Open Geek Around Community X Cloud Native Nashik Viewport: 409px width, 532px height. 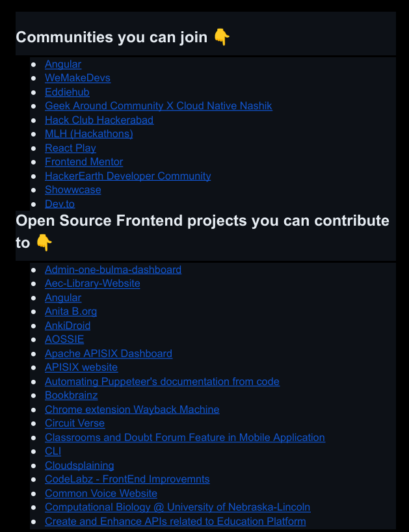[x=158, y=106]
